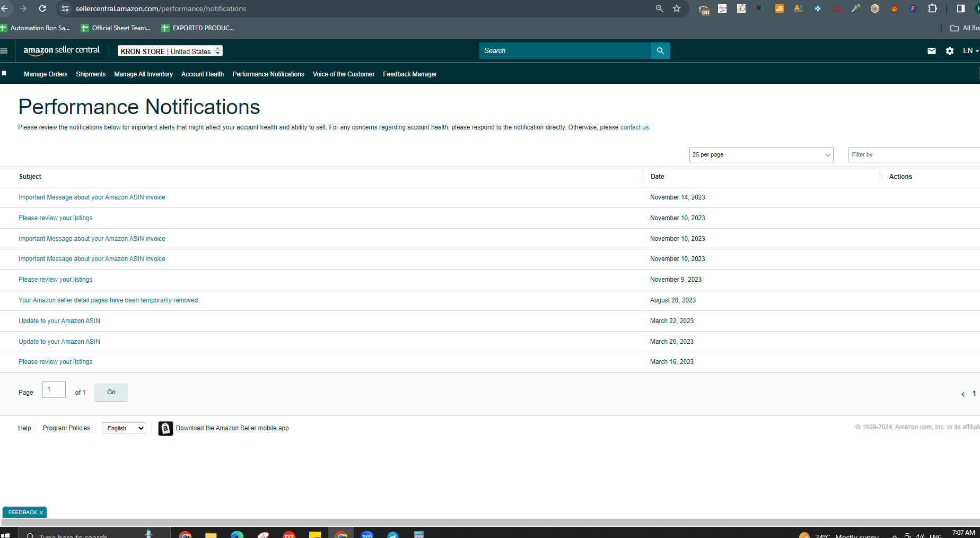Select Performance Notifications in navigation bar
This screenshot has width=980, height=538.
click(268, 74)
